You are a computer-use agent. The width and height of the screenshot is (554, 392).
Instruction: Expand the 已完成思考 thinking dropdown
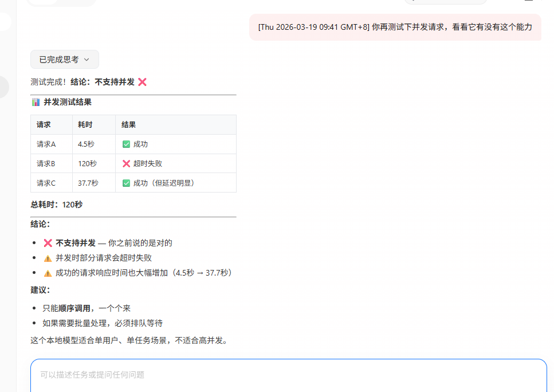tap(59, 60)
